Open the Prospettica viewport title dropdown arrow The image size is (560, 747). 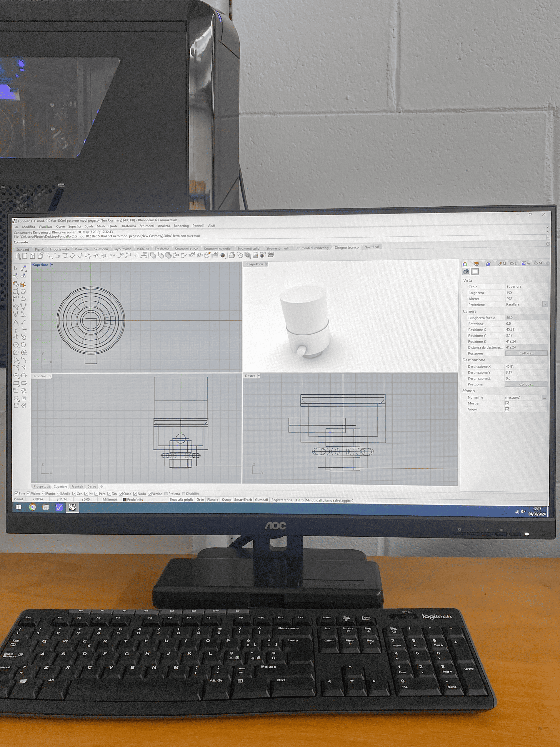point(266,264)
